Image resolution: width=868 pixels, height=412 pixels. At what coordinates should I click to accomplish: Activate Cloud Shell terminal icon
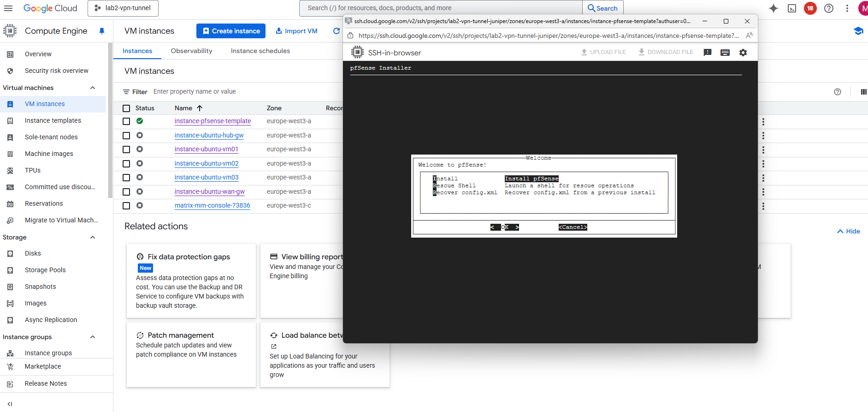(x=791, y=8)
